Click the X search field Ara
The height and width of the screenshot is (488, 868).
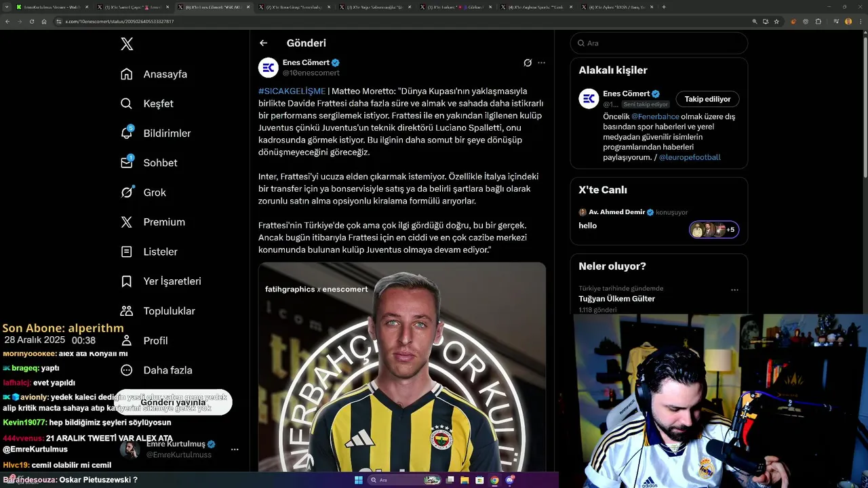(658, 43)
